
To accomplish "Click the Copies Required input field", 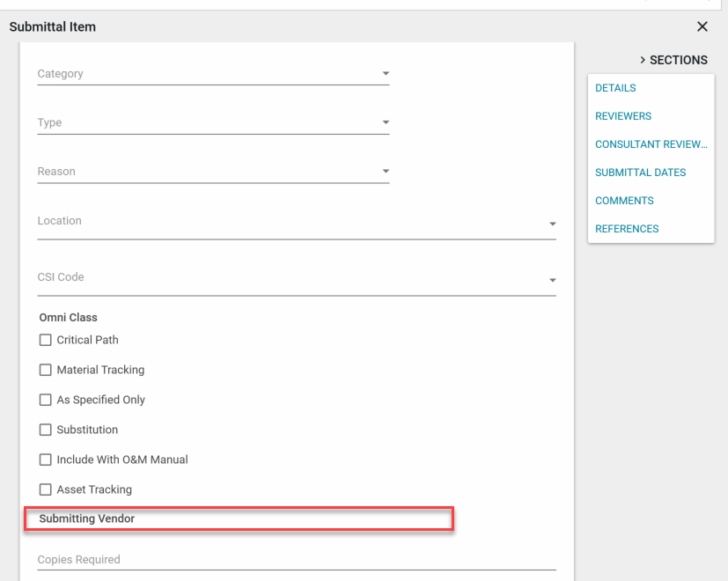I will [296, 560].
